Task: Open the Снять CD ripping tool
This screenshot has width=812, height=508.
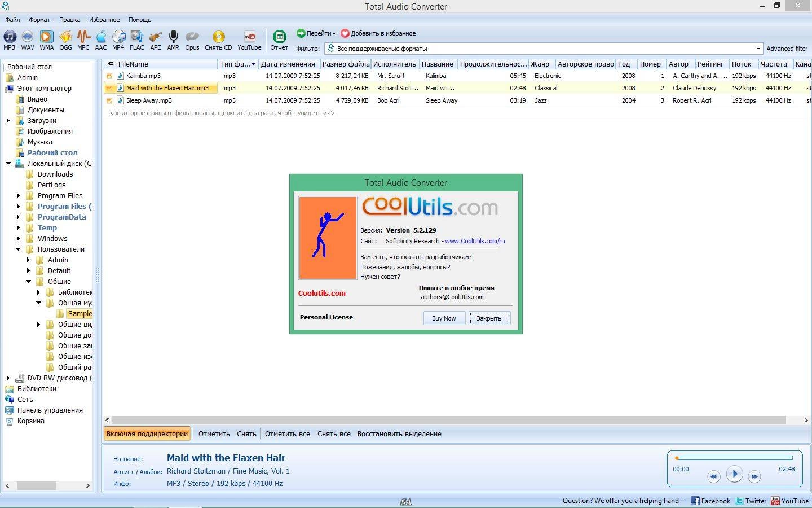Action: point(219,41)
